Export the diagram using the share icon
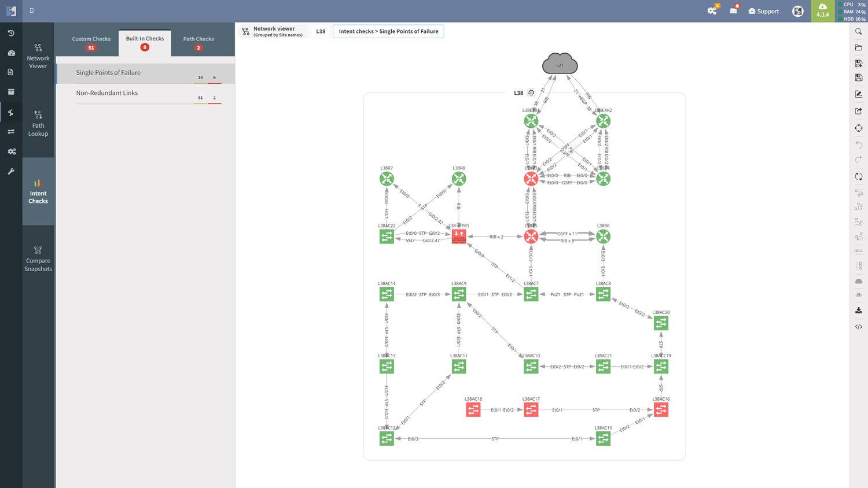 tap(859, 110)
